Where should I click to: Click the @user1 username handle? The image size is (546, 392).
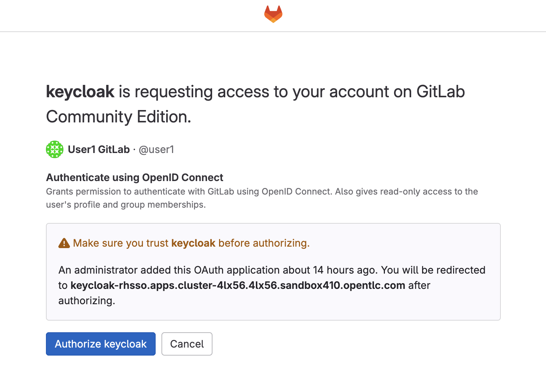point(156,149)
